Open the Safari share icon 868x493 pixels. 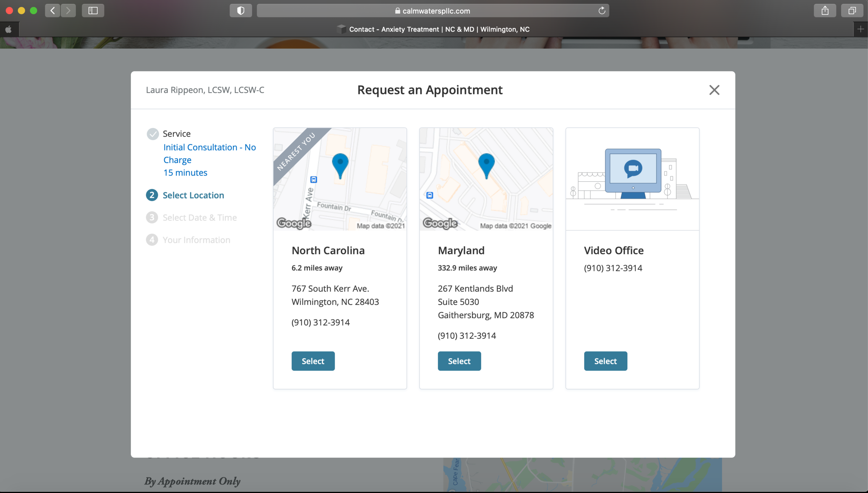825,11
